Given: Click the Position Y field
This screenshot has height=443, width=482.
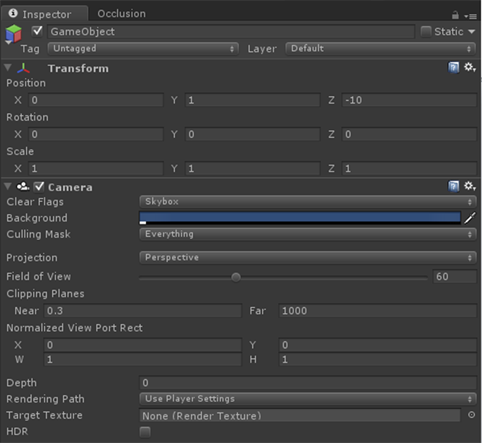Looking at the screenshot, I should pyautogui.click(x=253, y=100).
